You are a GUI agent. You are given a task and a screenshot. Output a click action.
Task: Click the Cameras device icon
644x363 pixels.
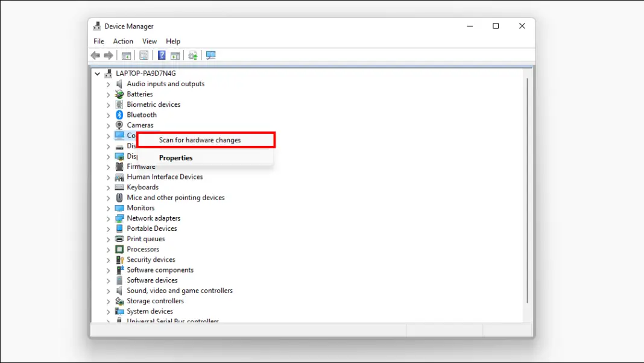(118, 125)
